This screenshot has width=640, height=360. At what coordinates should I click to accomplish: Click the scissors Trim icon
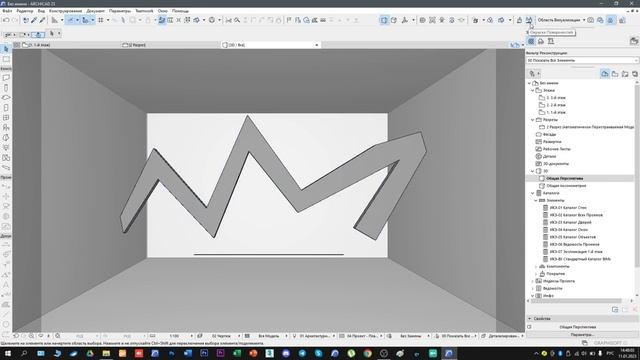tap(228, 20)
